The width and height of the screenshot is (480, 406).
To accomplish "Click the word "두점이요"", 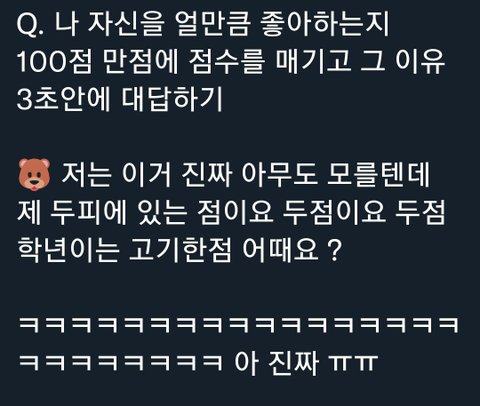I will [334, 212].
